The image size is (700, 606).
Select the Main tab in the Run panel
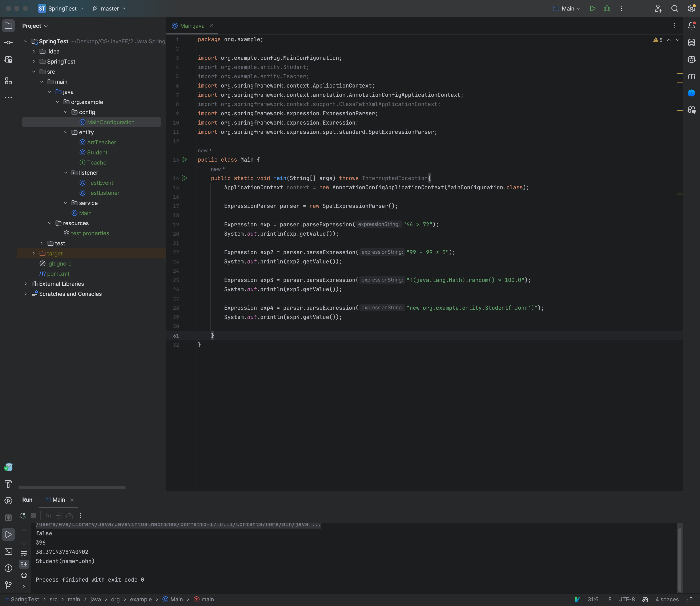click(x=59, y=500)
